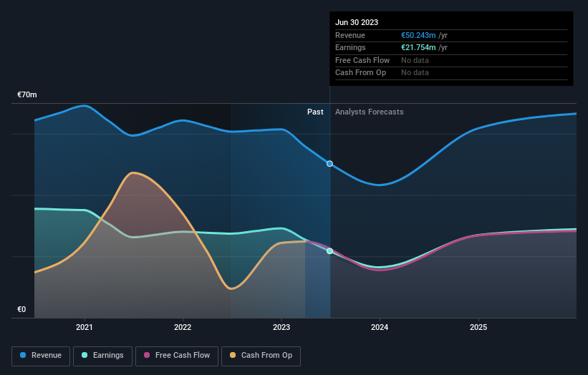Click the €21.754m earnings value
This screenshot has height=375, width=588.
coord(418,47)
